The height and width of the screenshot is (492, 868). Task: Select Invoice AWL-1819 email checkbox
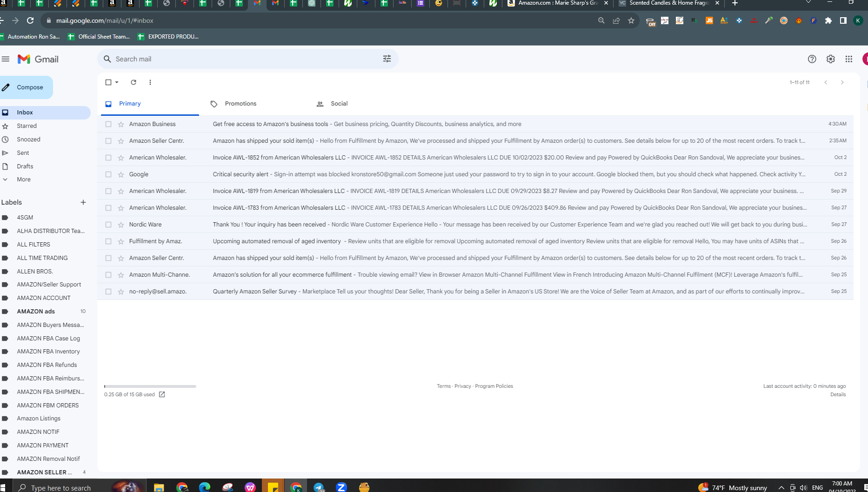click(x=108, y=191)
